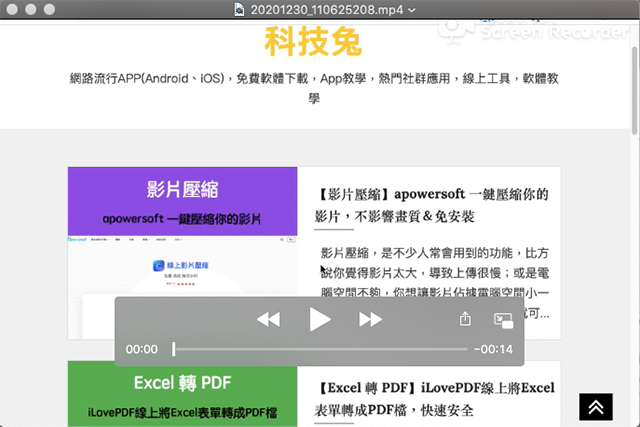640x427 pixels.
Task: Click the purple 影片壓縮 thumbnail
Action: point(182,253)
